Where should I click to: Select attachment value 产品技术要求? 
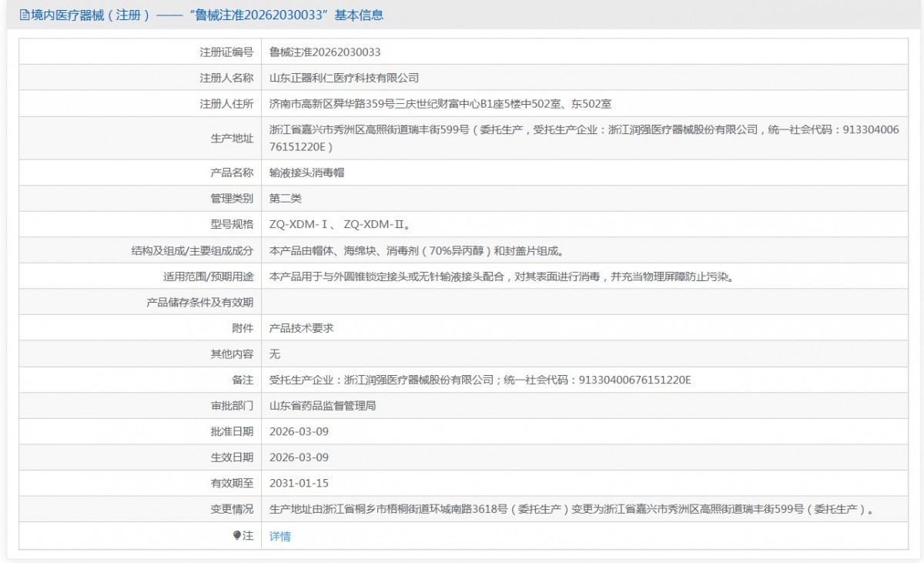[301, 328]
